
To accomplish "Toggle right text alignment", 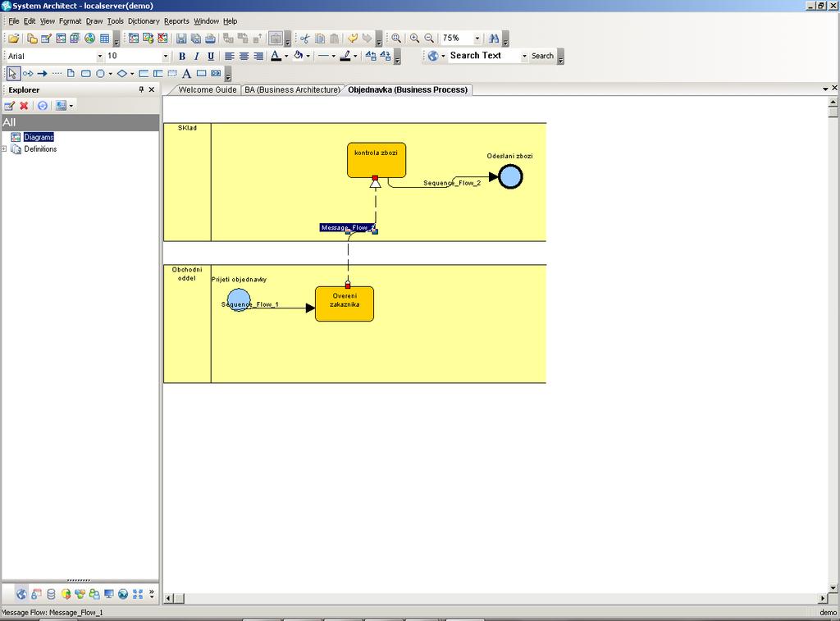I will [x=258, y=56].
